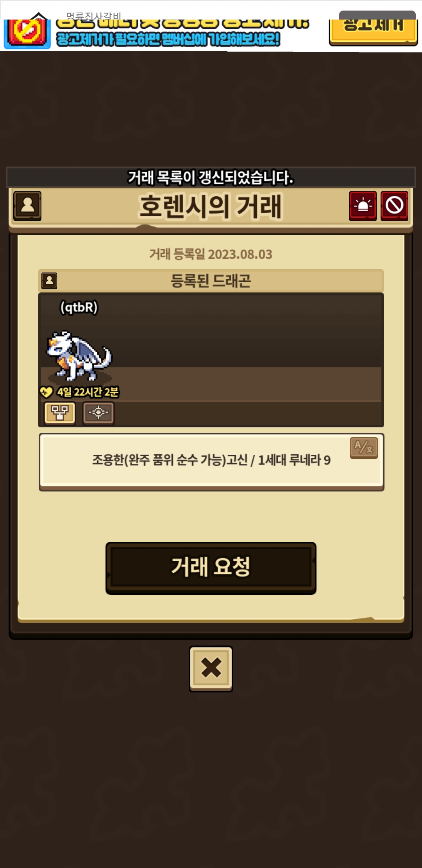The height and width of the screenshot is (868, 422).
Task: Click the 거래 요청 button
Action: coord(211,568)
